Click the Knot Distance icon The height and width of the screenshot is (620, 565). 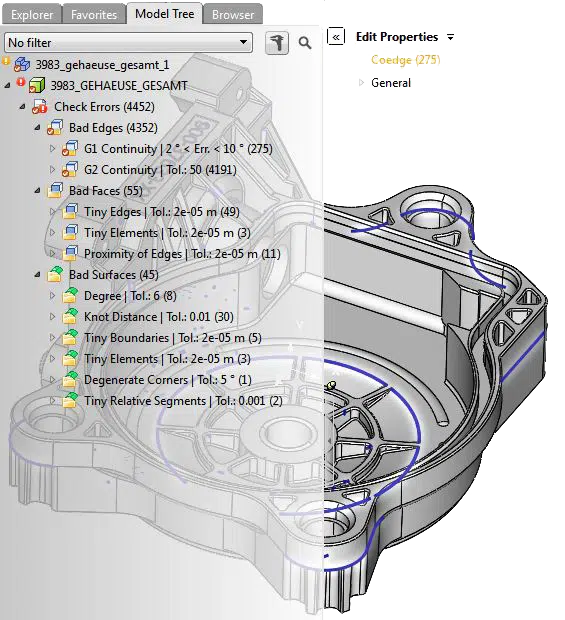pos(70,316)
